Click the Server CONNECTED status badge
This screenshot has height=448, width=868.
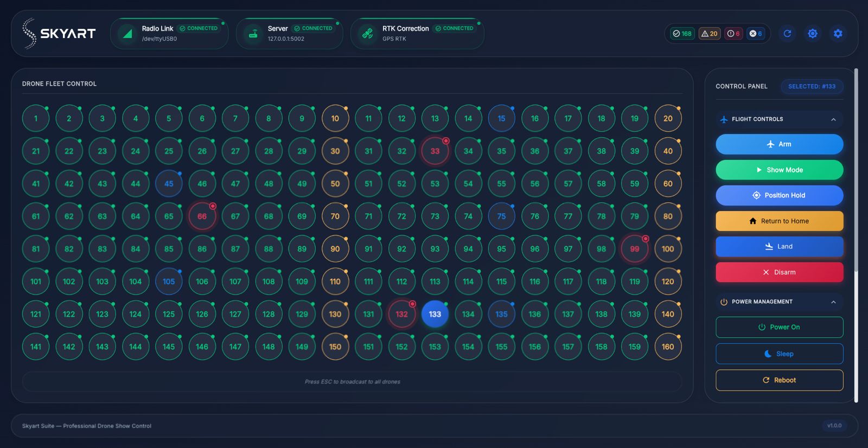(x=313, y=28)
